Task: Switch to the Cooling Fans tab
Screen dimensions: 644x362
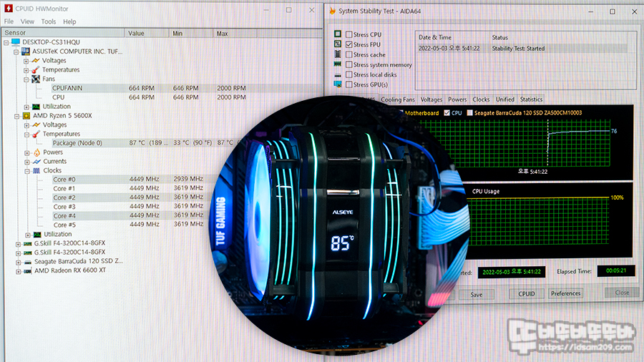Action: [x=398, y=99]
